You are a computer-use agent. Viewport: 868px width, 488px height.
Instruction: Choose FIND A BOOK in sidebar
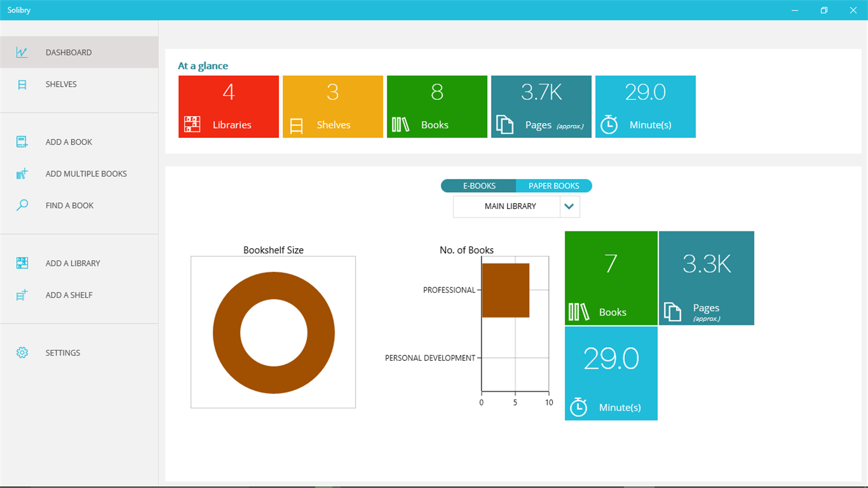pos(79,205)
